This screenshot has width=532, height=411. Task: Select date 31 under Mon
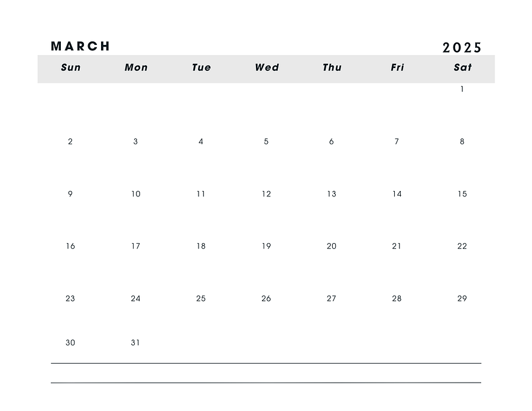click(135, 343)
